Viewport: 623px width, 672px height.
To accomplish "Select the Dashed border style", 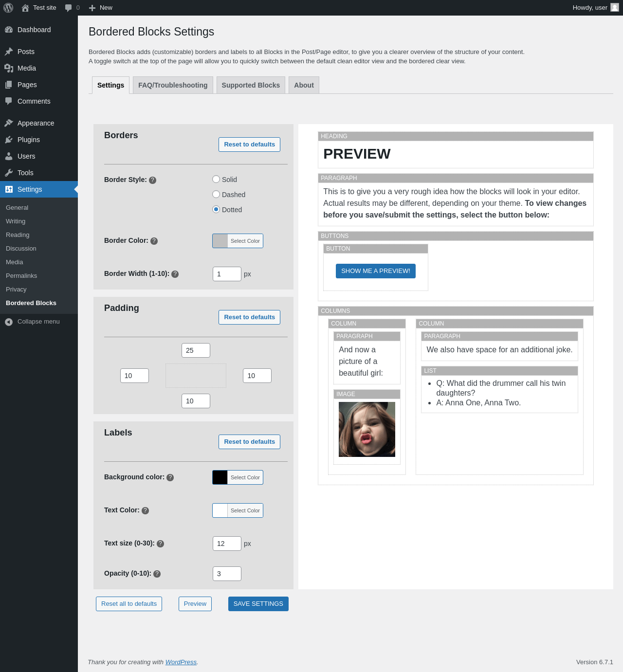I will pos(216,194).
